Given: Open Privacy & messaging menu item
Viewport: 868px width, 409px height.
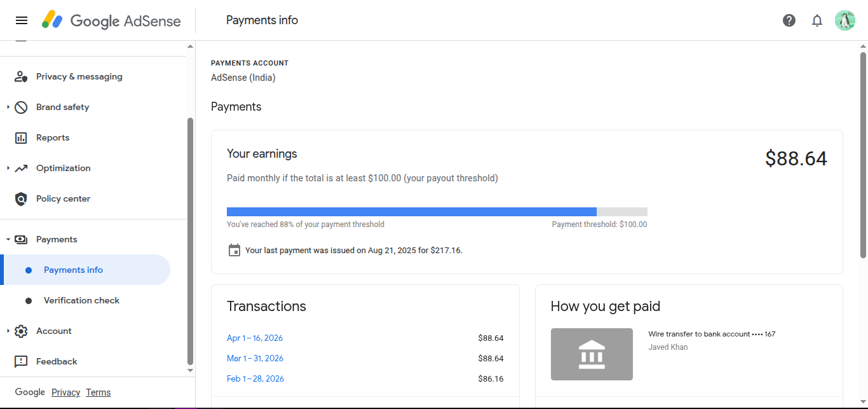Looking at the screenshot, I should pos(79,77).
